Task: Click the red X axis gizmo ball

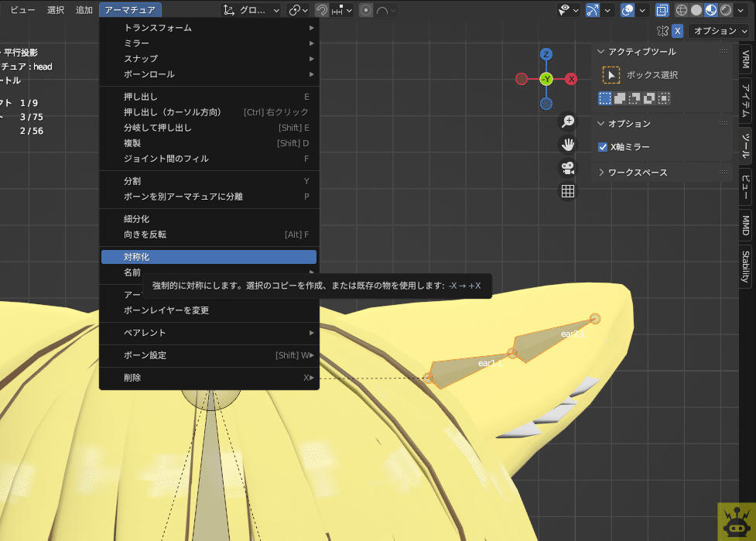Action: click(x=571, y=79)
